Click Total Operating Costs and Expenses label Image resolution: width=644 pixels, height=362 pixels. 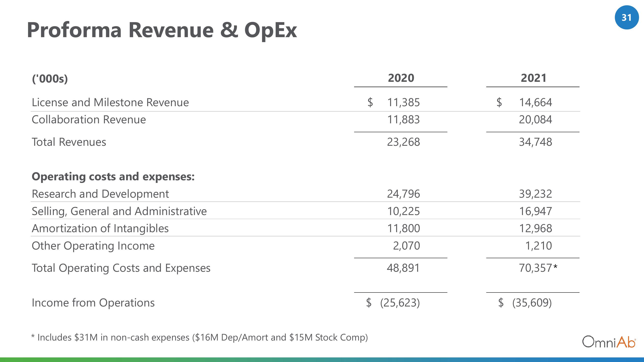coord(121,268)
